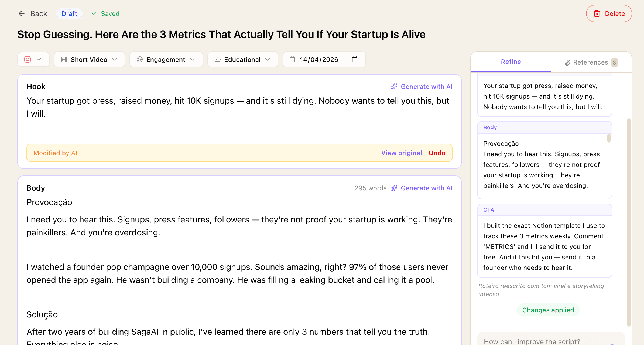Expand the platform dropdown chevron
Screen dimensions: 644x345
coord(39,59)
